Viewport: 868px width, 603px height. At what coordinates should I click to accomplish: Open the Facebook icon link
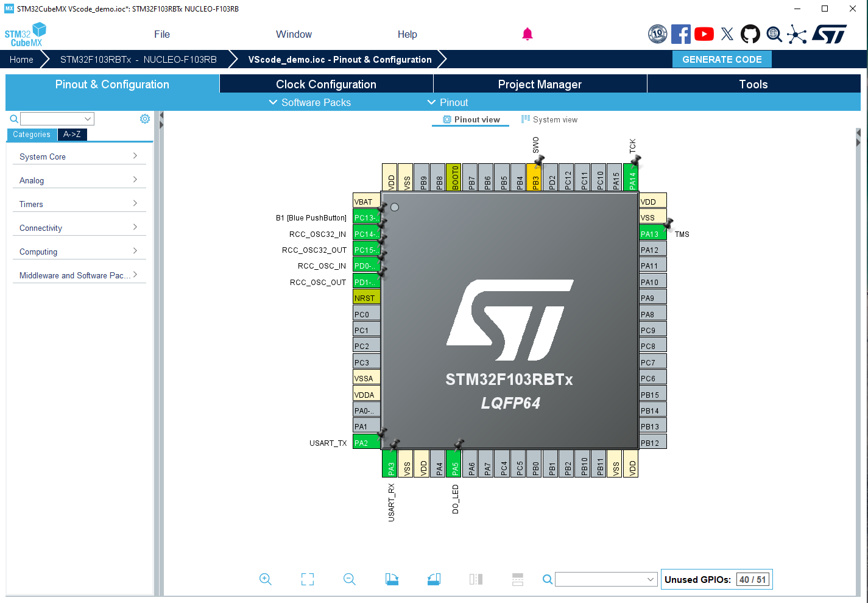click(x=681, y=34)
